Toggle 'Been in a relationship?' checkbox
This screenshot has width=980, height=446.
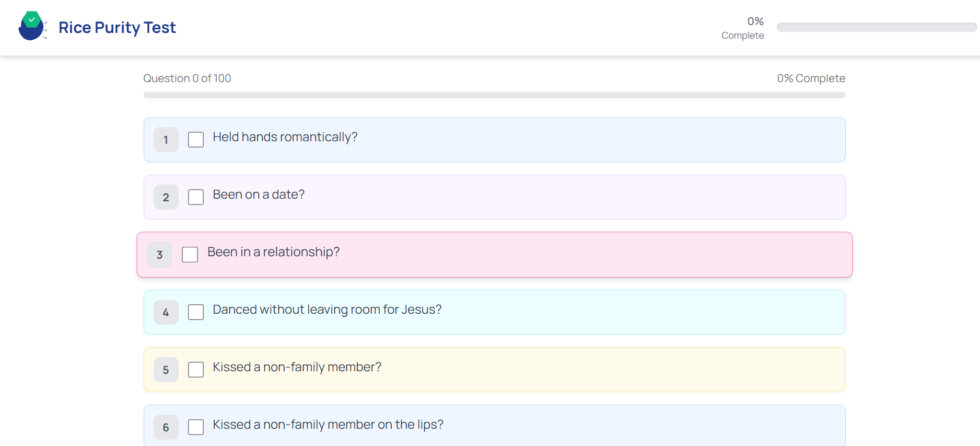(x=190, y=255)
